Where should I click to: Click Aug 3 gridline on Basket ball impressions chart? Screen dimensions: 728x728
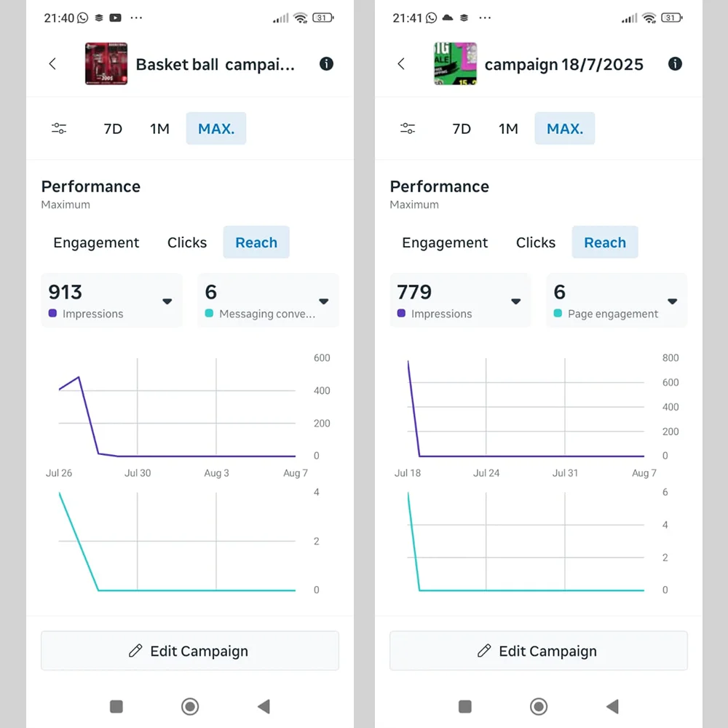(x=216, y=408)
